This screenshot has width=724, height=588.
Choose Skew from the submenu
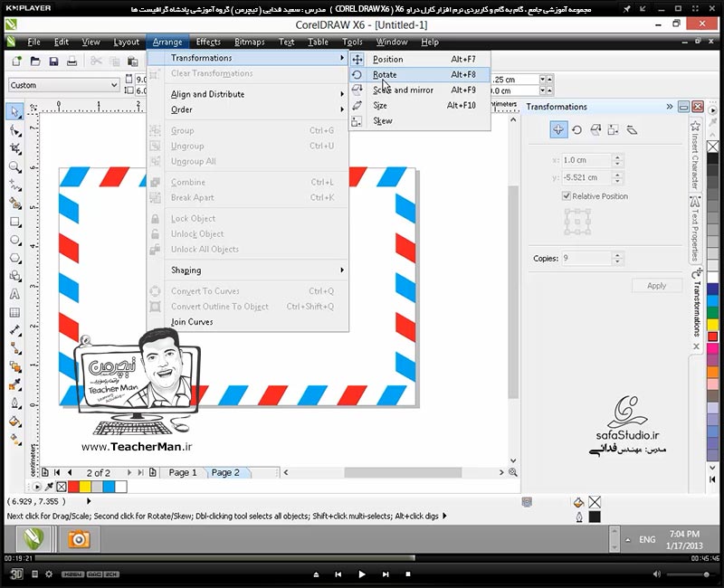(419, 121)
